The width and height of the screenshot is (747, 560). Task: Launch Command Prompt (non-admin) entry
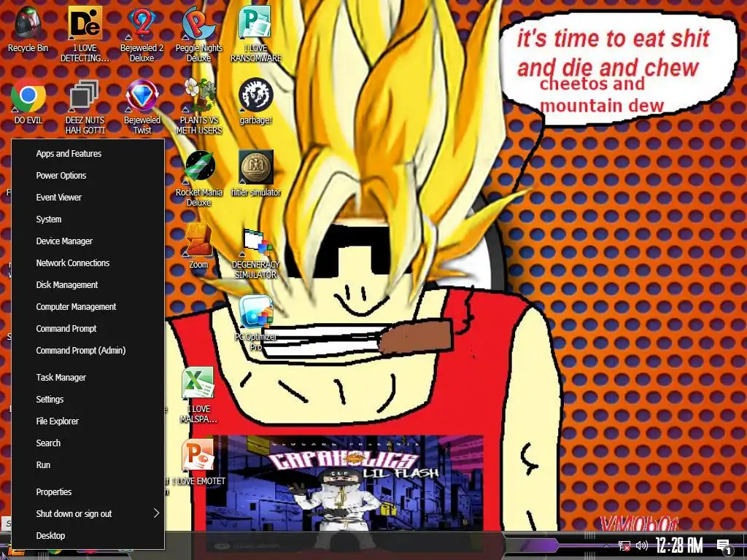click(88, 329)
